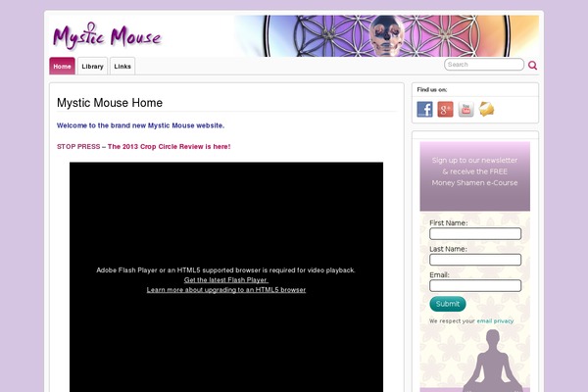Image resolution: width=588 pixels, height=392 pixels.
Task: Click the Google Plus icon
Action: [445, 109]
